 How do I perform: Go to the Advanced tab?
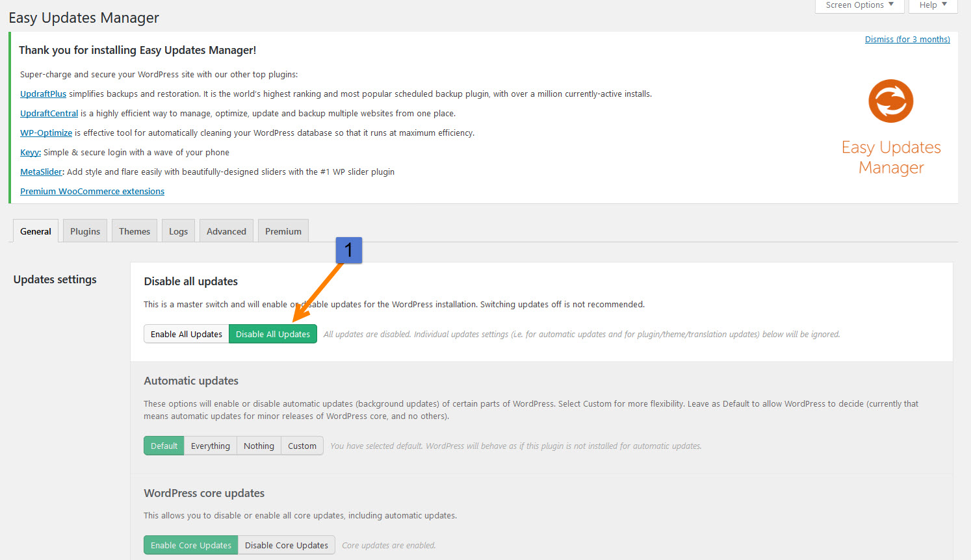tap(226, 231)
